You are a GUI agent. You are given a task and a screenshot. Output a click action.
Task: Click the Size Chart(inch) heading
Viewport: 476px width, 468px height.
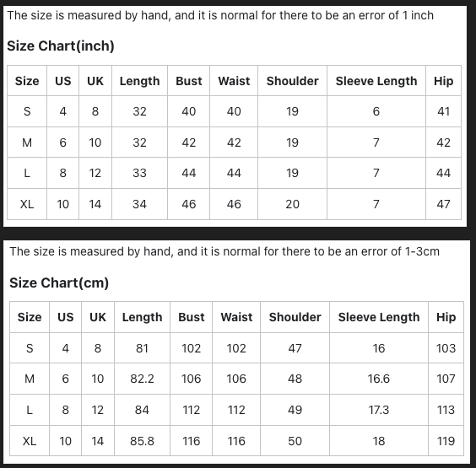click(61, 46)
